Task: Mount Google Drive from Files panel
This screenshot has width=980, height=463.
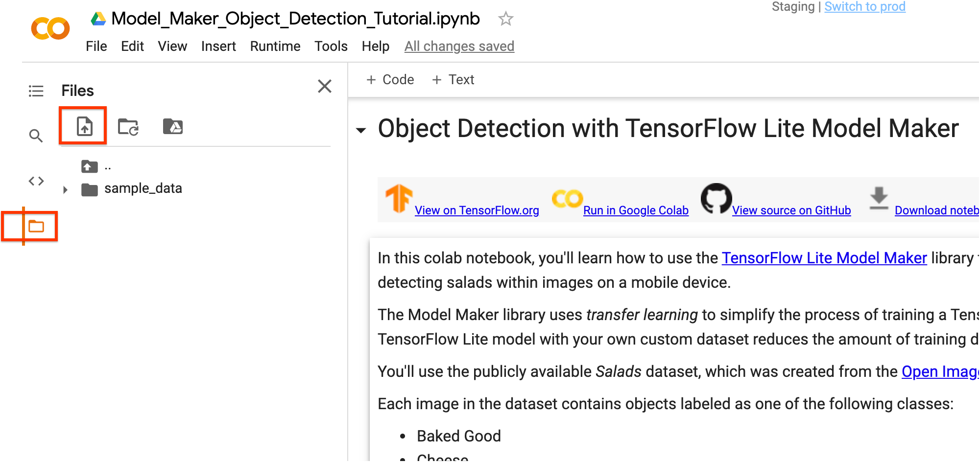Action: [x=172, y=126]
